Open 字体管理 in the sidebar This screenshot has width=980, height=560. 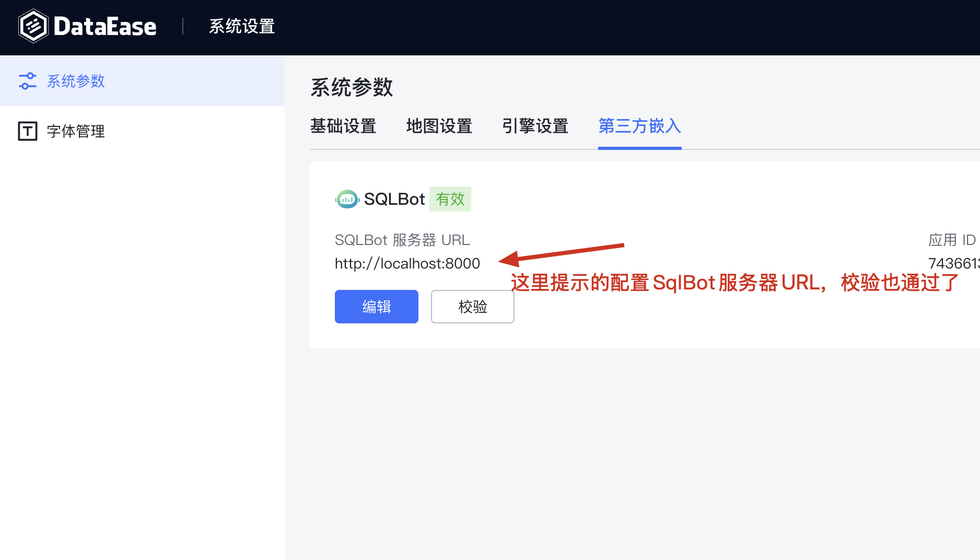[x=76, y=131]
